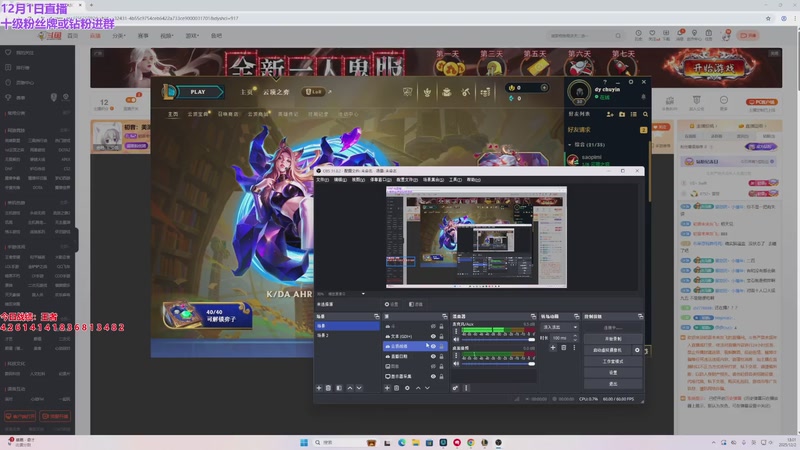The width and height of the screenshot is (800, 450).
Task: Open the scene transition type dropdown
Action: tap(560, 327)
